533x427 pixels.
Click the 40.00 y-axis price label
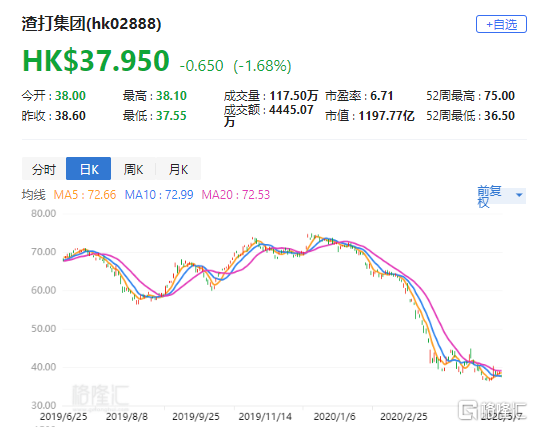(x=44, y=367)
